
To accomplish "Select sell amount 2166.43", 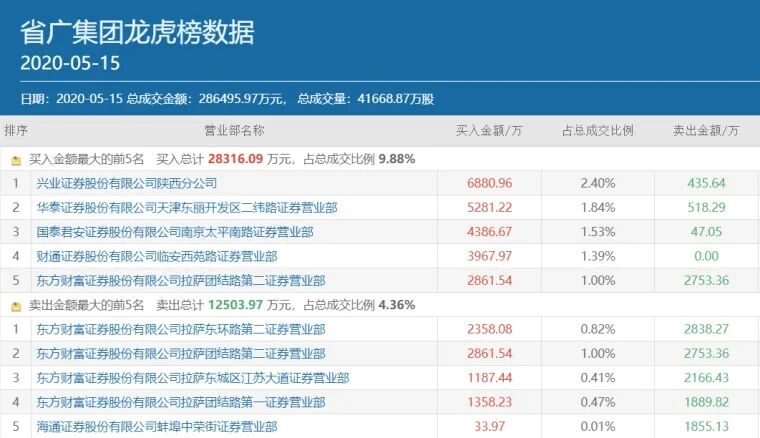I will (706, 377).
